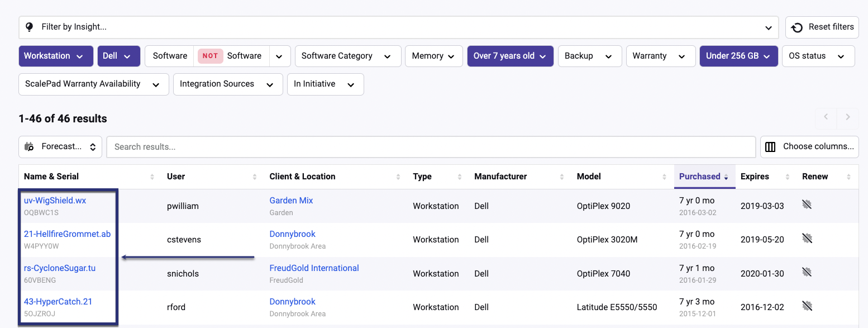
Task: Click model cell Latitude E5550/5550
Action: click(x=617, y=307)
